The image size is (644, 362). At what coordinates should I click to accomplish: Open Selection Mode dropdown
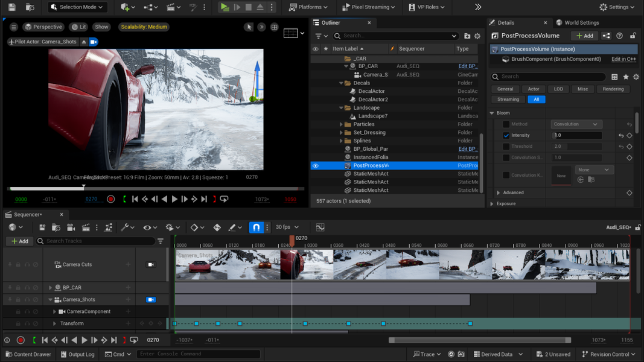(77, 7)
